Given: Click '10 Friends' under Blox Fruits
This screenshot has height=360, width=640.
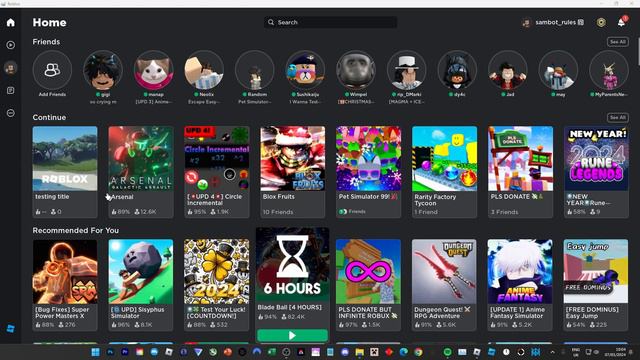Looking at the screenshot, I should (278, 212).
